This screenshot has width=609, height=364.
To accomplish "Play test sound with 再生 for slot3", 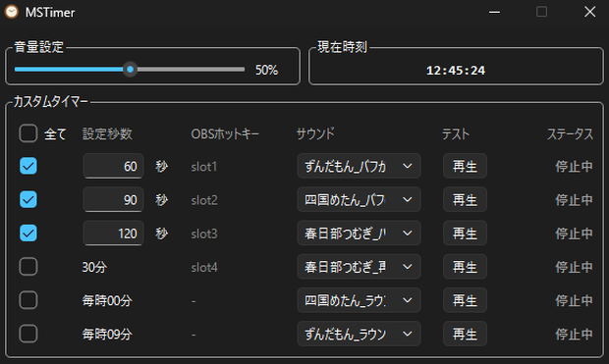I will tap(465, 233).
